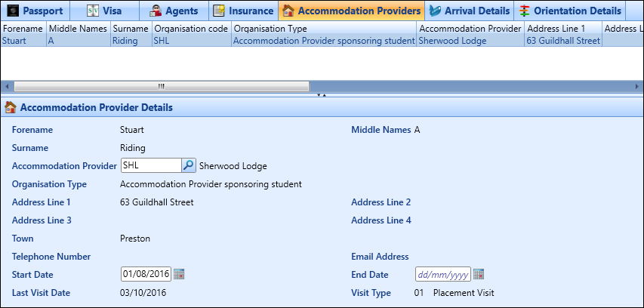Click the Sherwood Lodge grid cell
This screenshot has width=644, height=308.
pyautogui.click(x=470, y=41)
